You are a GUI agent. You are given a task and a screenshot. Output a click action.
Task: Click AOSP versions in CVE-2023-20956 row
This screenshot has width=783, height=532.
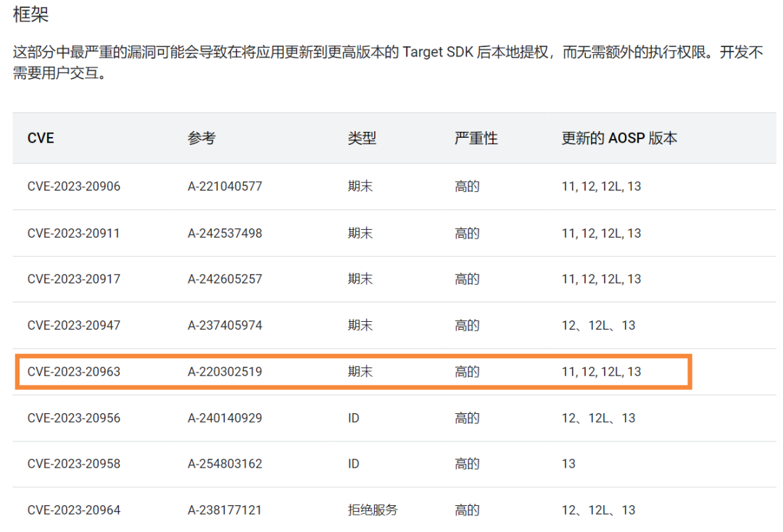598,418
